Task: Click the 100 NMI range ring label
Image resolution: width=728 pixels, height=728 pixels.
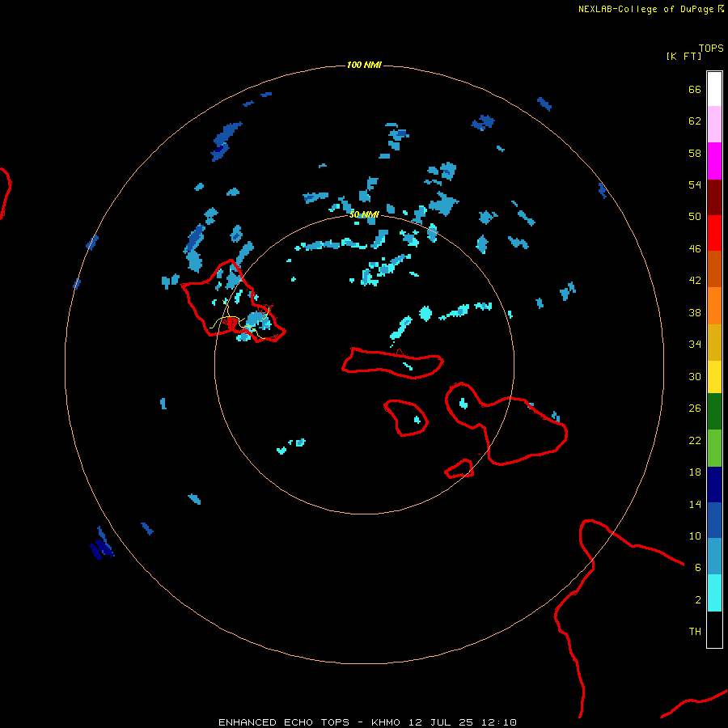Action: [364, 65]
